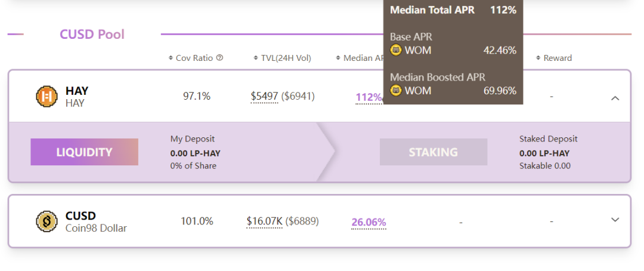Click the CUSD Pool section heading
The image size is (644, 271).
click(x=92, y=34)
